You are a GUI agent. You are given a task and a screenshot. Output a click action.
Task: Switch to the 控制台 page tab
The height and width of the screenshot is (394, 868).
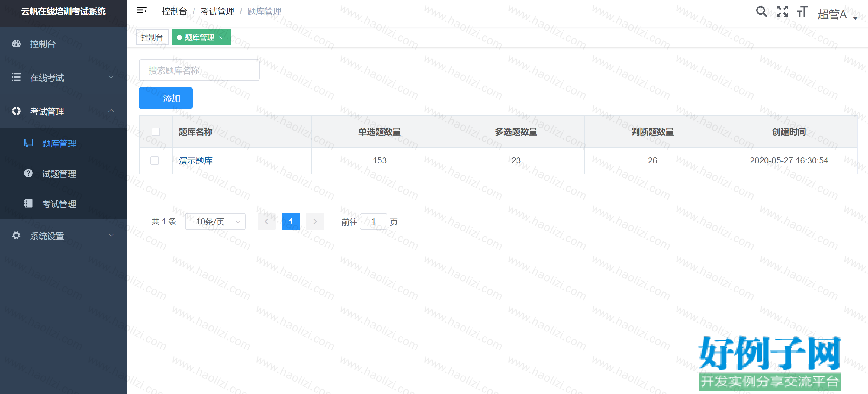152,37
